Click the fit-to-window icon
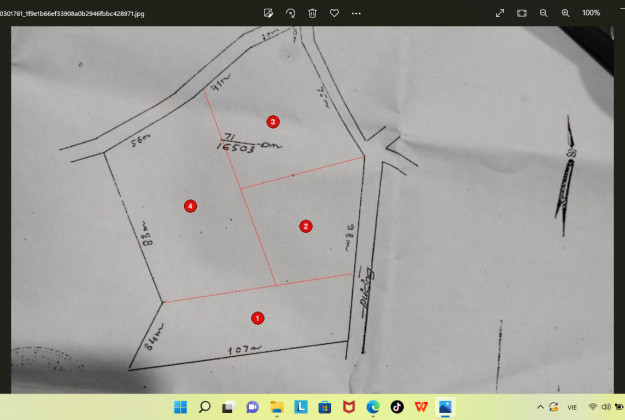 (x=522, y=13)
